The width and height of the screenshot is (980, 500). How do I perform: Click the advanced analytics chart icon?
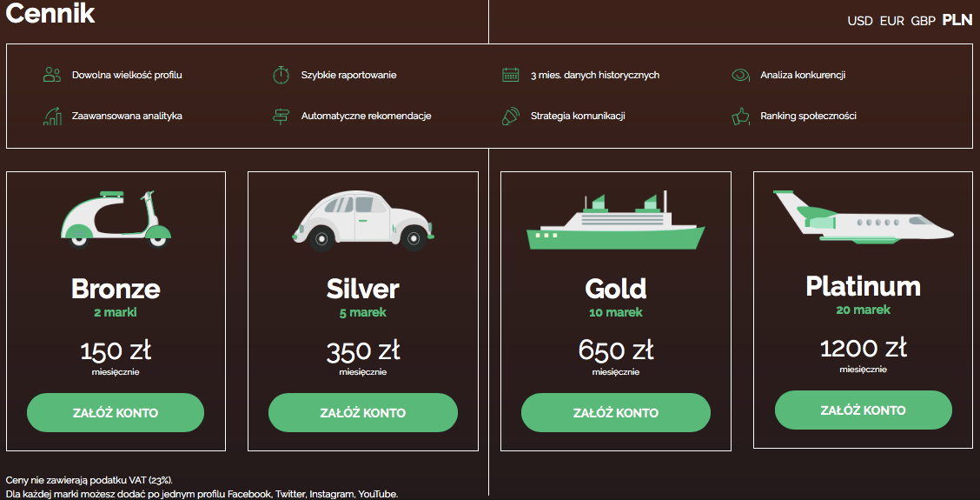click(x=51, y=116)
